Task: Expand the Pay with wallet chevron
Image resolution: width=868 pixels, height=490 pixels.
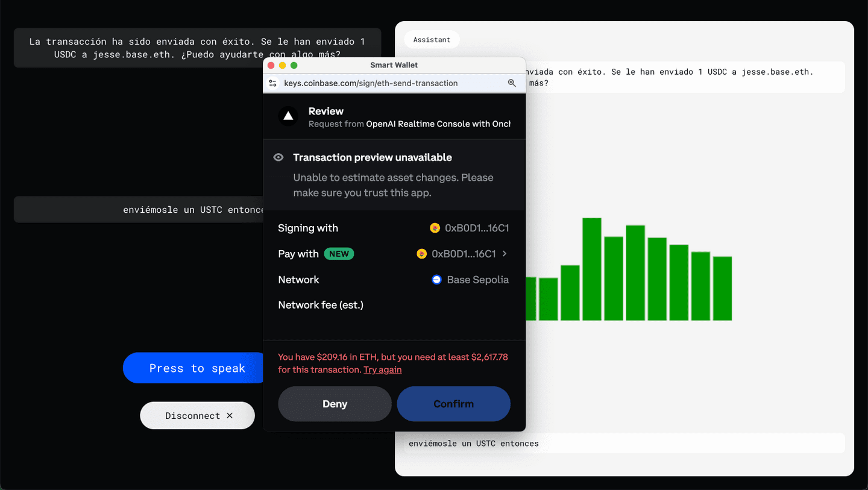Action: click(x=505, y=254)
